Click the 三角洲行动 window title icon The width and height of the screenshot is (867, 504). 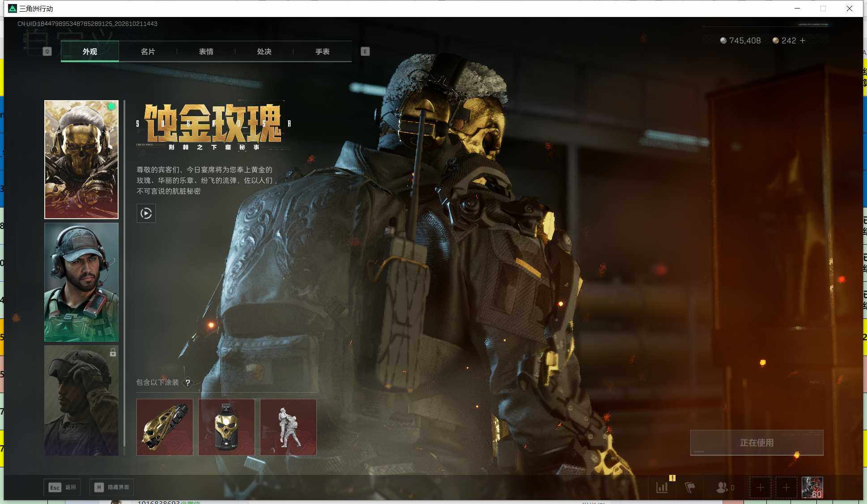click(x=13, y=8)
